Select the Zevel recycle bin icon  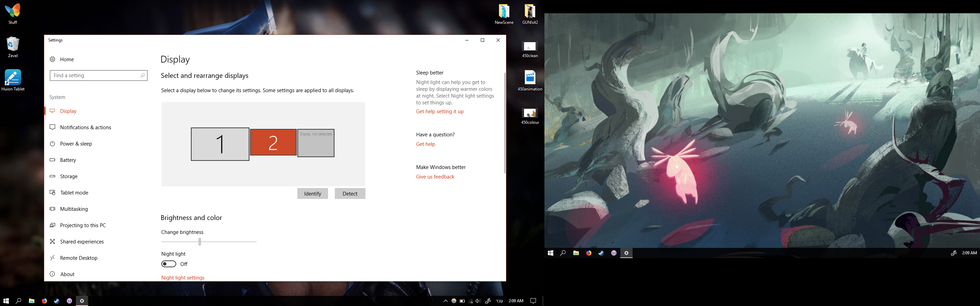(x=13, y=47)
